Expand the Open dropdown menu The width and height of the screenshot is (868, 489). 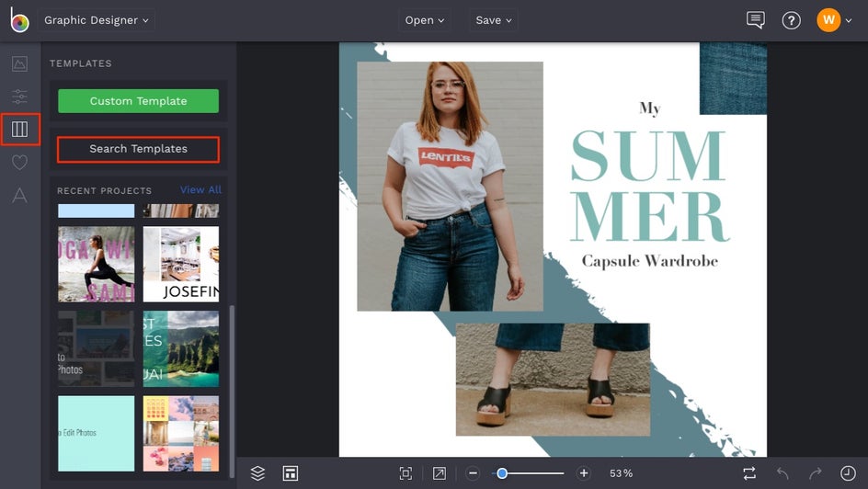pos(425,20)
